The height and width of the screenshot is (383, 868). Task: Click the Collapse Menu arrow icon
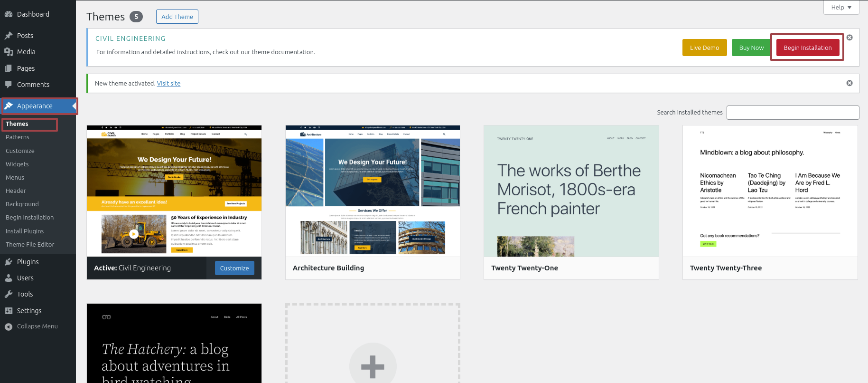click(9, 326)
